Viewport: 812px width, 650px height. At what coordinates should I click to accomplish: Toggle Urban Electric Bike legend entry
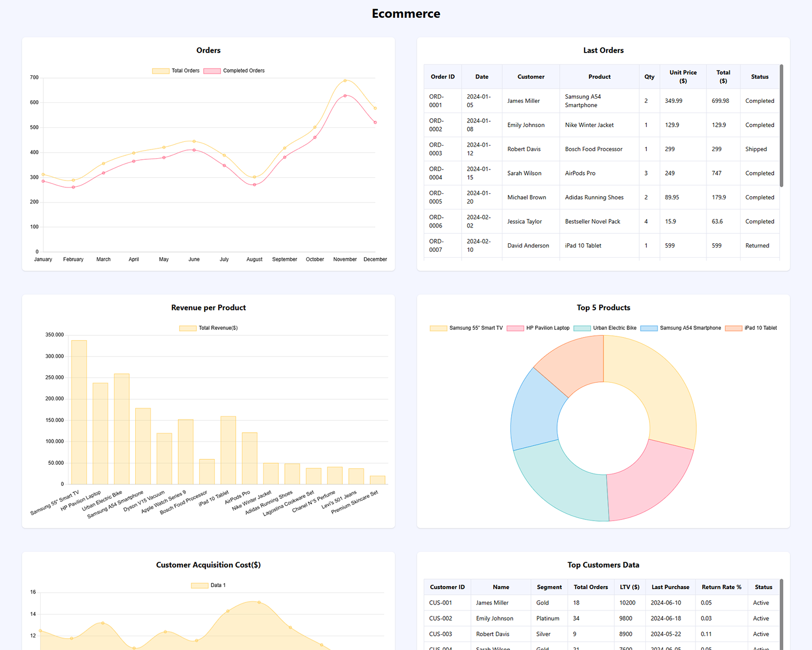[605, 328]
